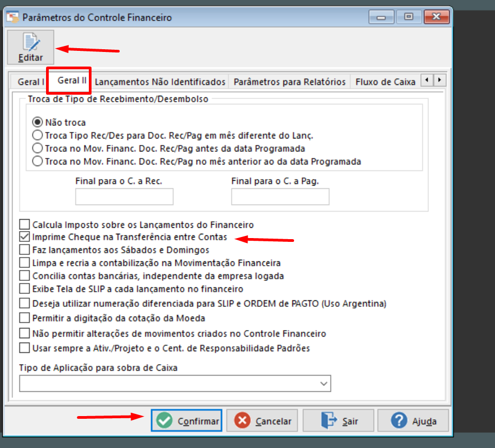Open the Lançamentos Não Identificados tab
Image resolution: width=495 pixels, height=448 pixels.
160,82
